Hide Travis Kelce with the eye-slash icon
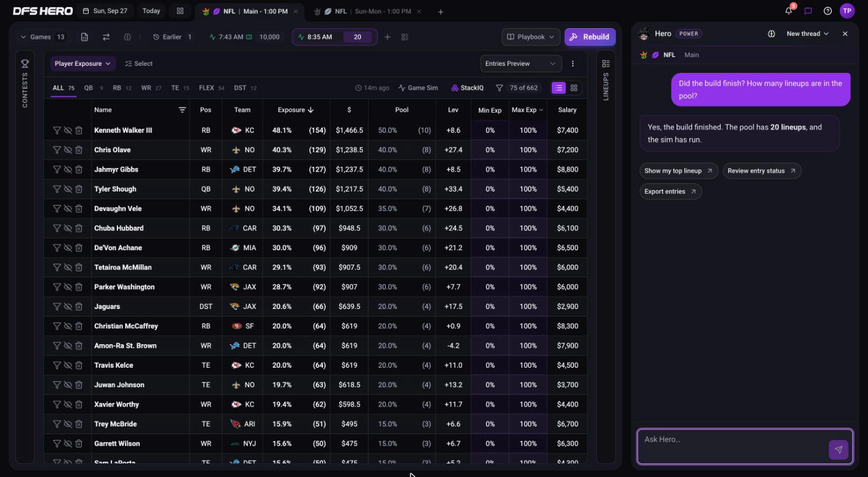 [x=67, y=365]
